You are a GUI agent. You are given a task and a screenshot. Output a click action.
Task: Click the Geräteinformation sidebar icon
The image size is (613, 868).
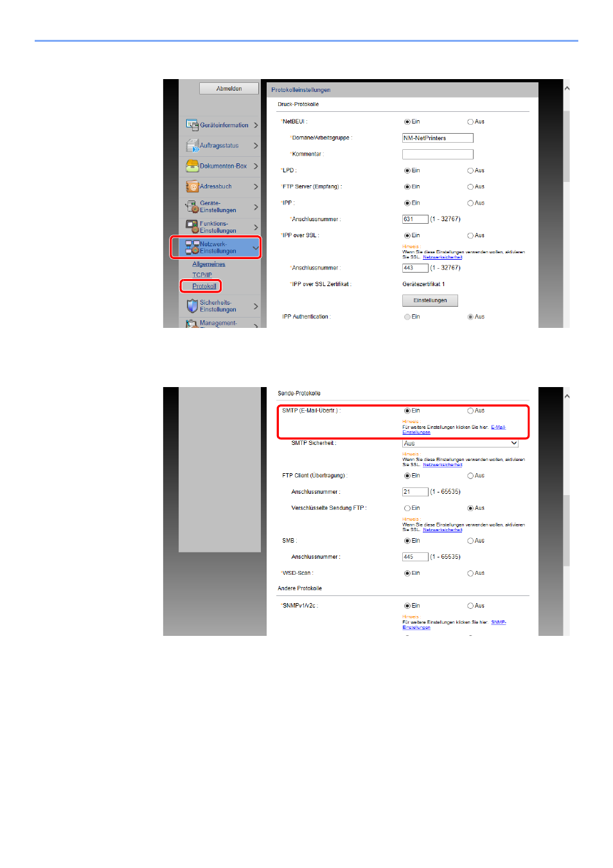[x=191, y=125]
